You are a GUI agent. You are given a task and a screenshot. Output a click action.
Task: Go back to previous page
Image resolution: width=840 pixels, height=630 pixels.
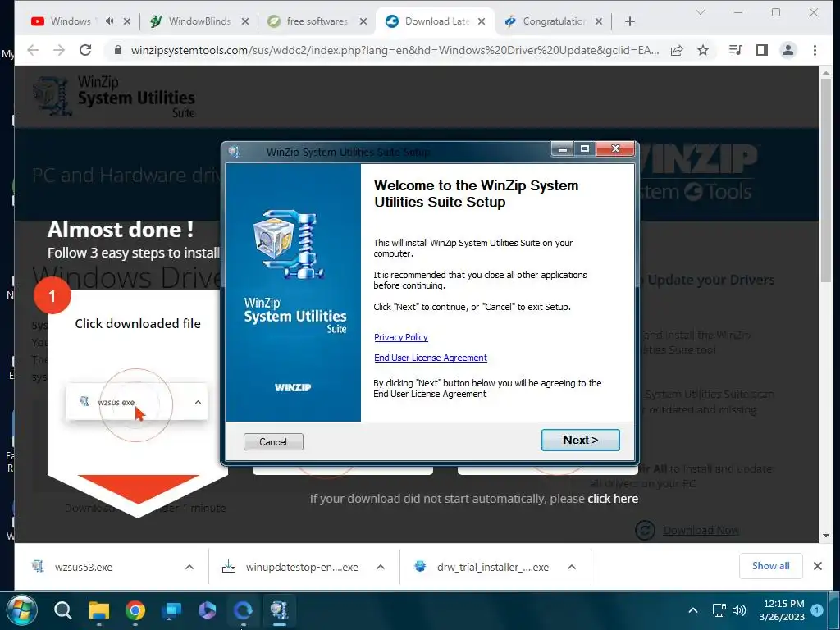[33, 50]
